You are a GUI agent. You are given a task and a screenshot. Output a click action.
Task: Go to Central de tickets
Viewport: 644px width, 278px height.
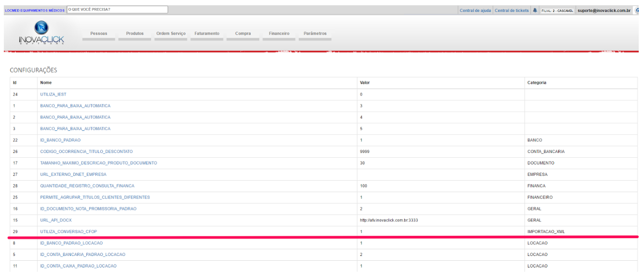(x=512, y=11)
